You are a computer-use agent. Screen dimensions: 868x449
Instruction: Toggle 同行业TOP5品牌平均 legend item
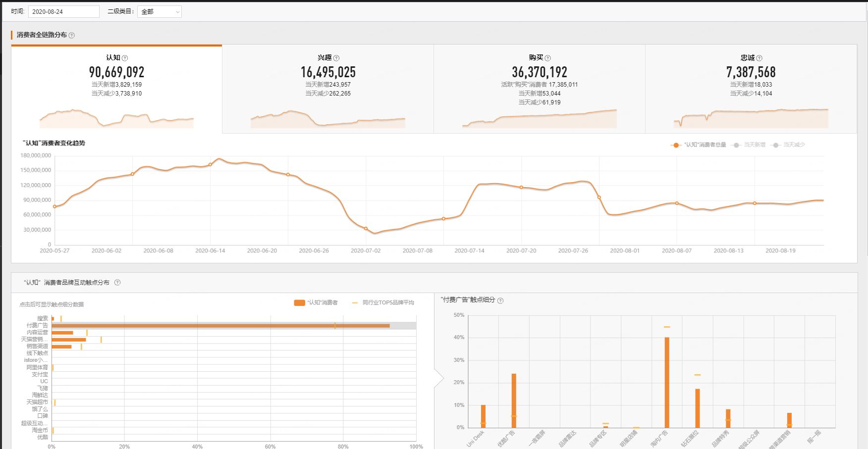coord(383,302)
